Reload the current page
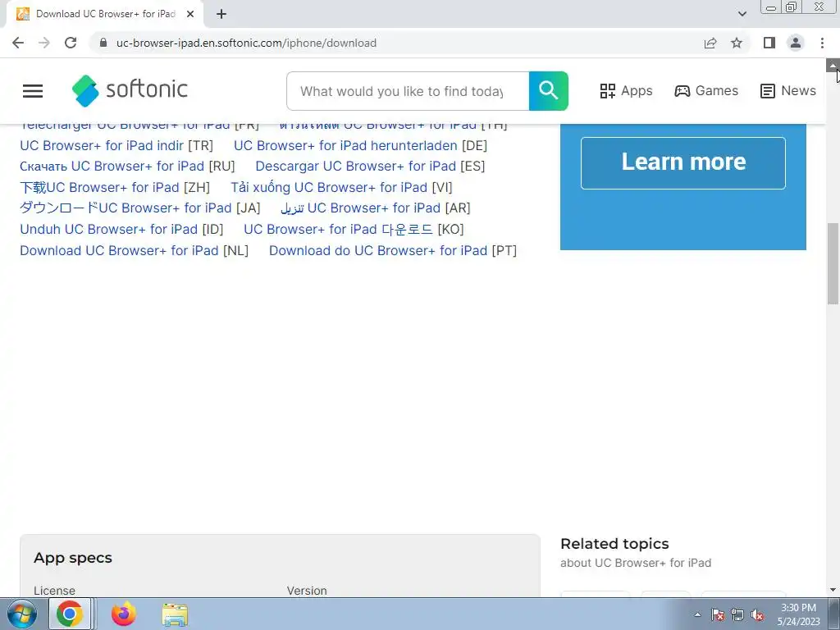The height and width of the screenshot is (630, 840). (x=71, y=43)
